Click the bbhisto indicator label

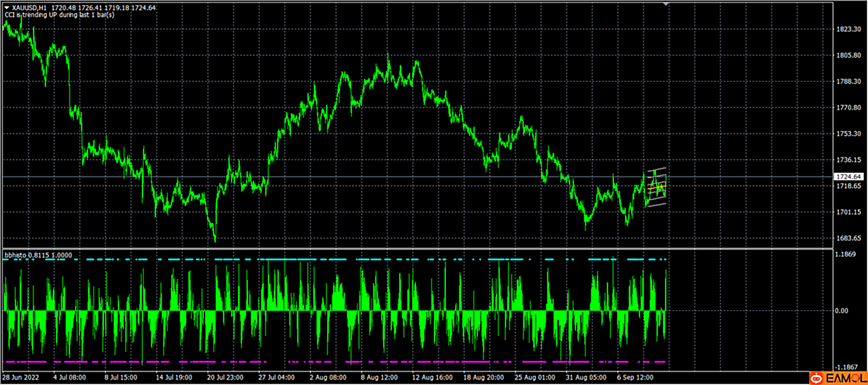[x=38, y=255]
